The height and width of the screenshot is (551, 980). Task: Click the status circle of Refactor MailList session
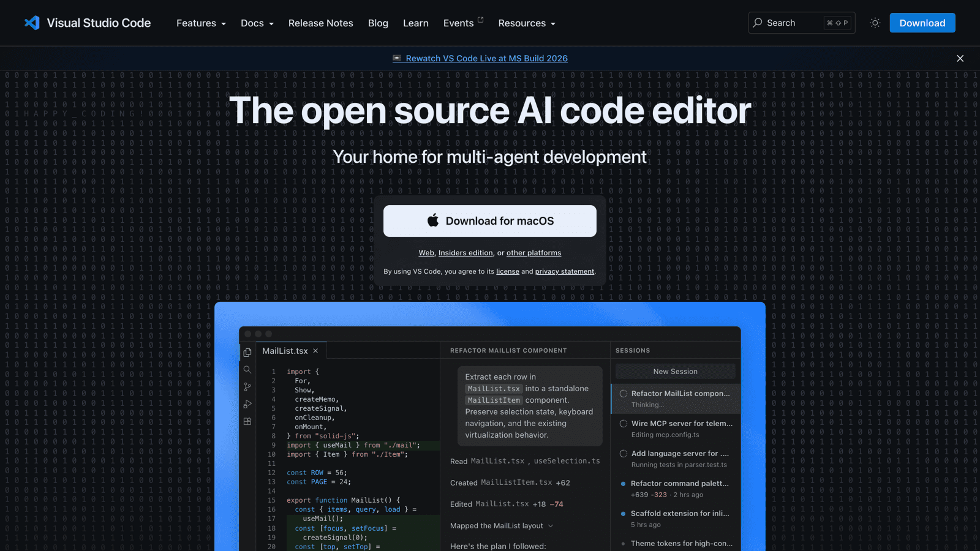(624, 394)
